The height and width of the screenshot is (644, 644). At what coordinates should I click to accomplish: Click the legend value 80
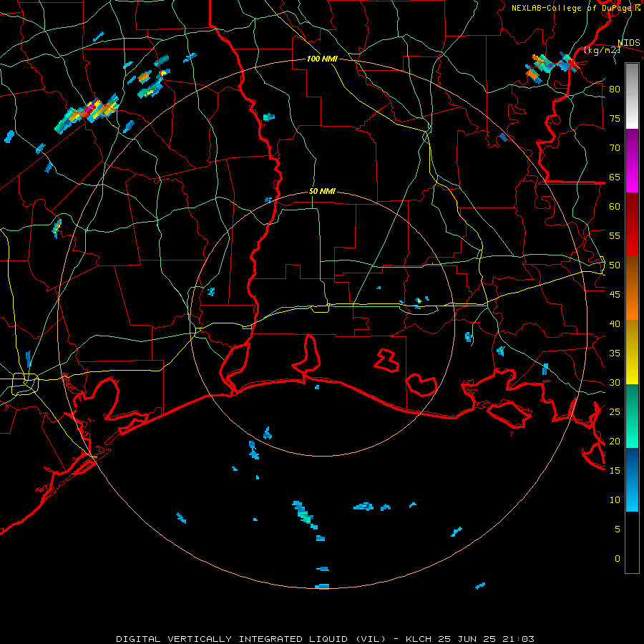(615, 89)
